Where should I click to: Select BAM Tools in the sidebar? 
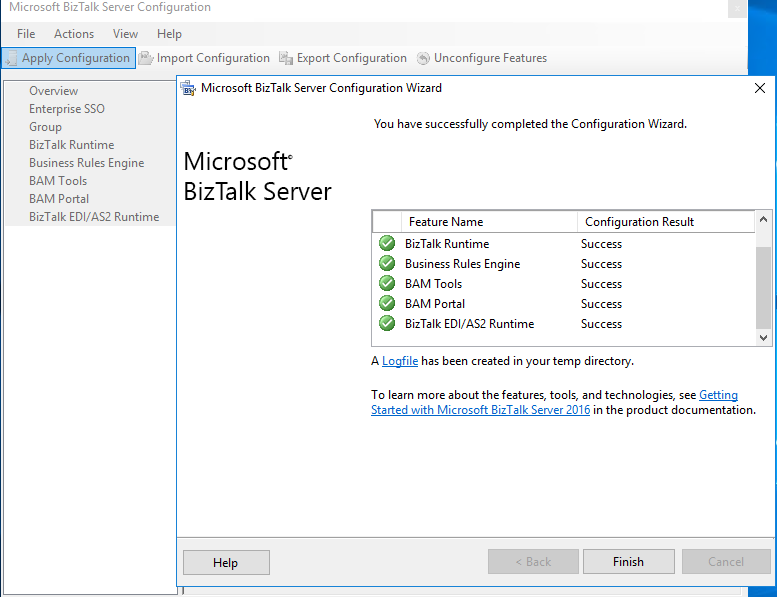58,181
